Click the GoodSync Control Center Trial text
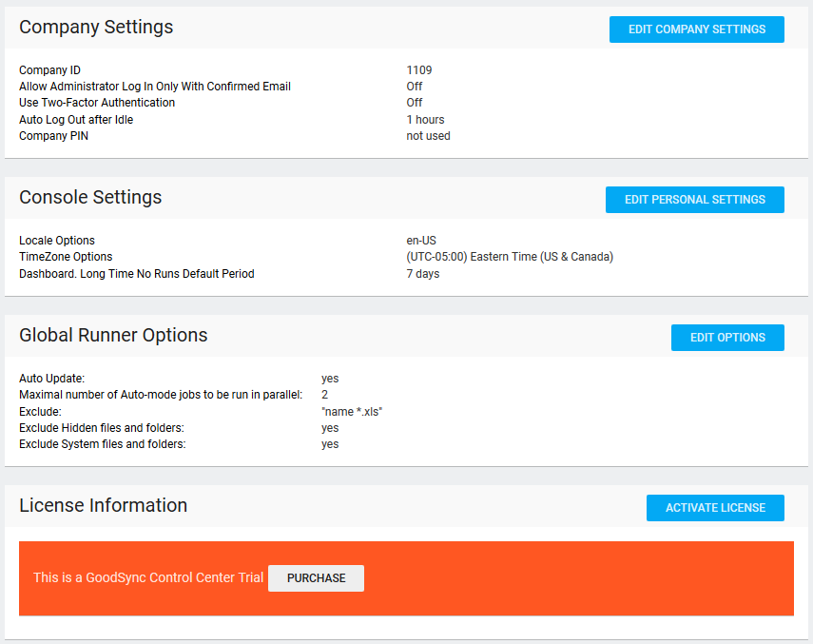The width and height of the screenshot is (813, 644). (x=148, y=578)
